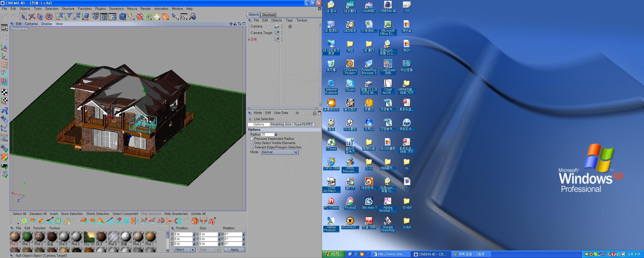Select the Mirror tool in modeling toolbar

(x=135, y=221)
